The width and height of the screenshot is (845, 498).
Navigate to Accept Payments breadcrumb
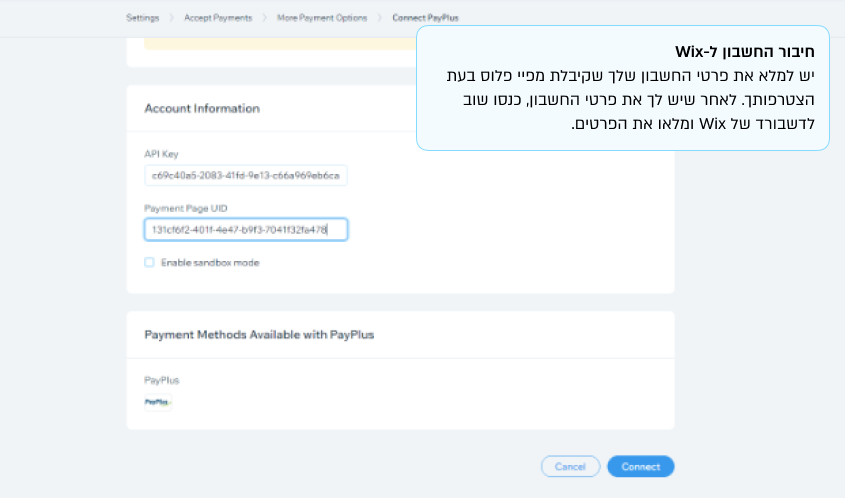pyautogui.click(x=218, y=18)
